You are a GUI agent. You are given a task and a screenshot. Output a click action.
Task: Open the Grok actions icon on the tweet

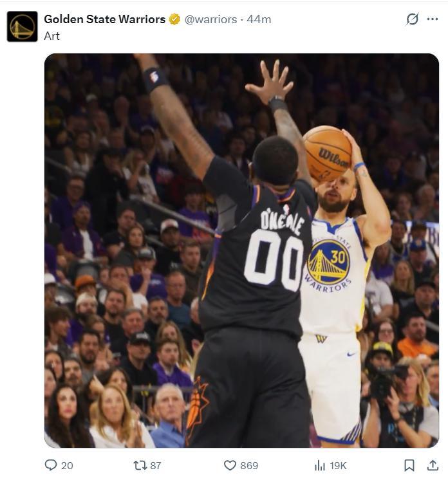[x=413, y=19]
